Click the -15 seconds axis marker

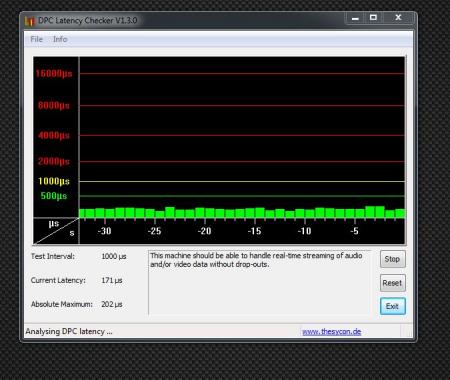254,231
